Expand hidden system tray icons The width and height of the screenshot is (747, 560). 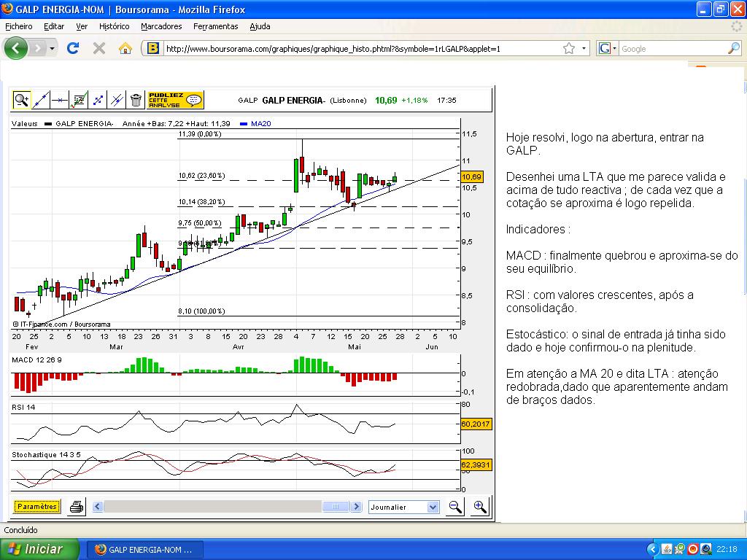click(653, 550)
